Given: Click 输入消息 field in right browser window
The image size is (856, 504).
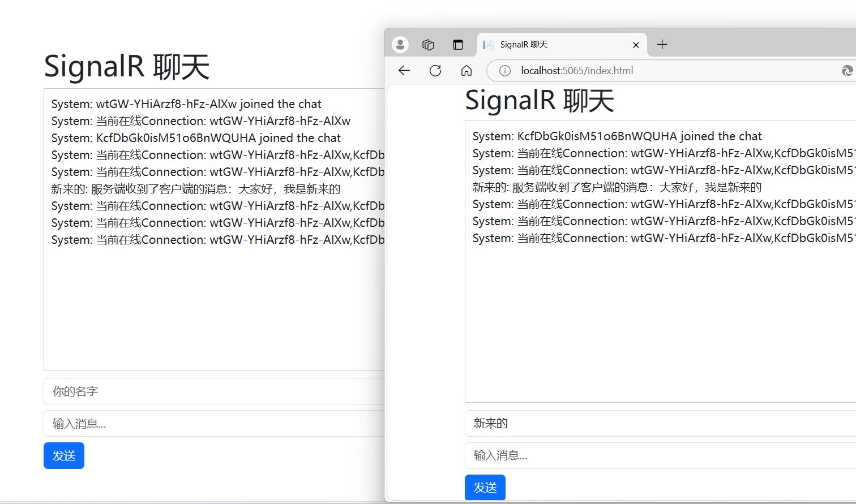Looking at the screenshot, I should 660,456.
